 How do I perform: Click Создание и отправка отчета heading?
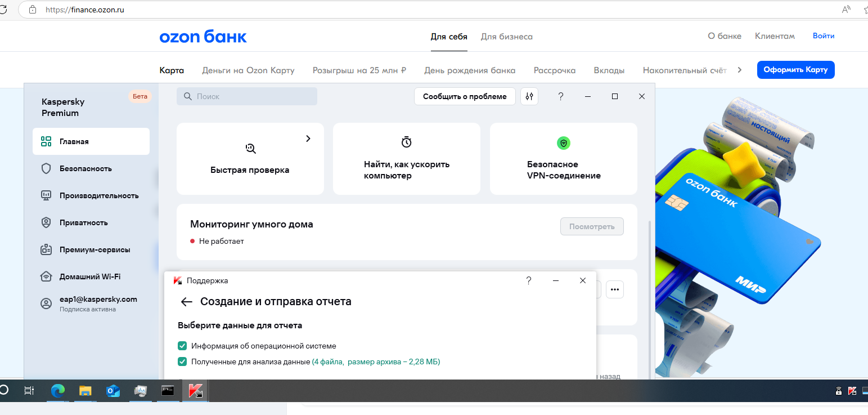point(276,302)
